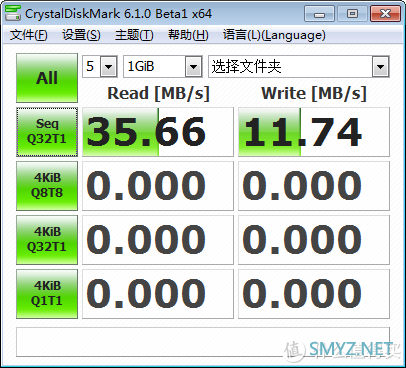Click the 11.74 sequential write result
The image size is (406, 368).
coord(314,132)
